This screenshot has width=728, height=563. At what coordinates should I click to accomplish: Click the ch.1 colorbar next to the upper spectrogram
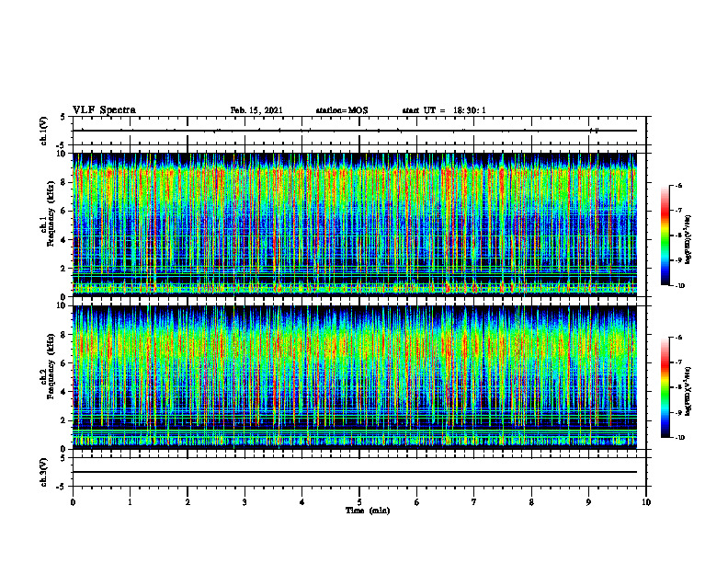click(665, 236)
